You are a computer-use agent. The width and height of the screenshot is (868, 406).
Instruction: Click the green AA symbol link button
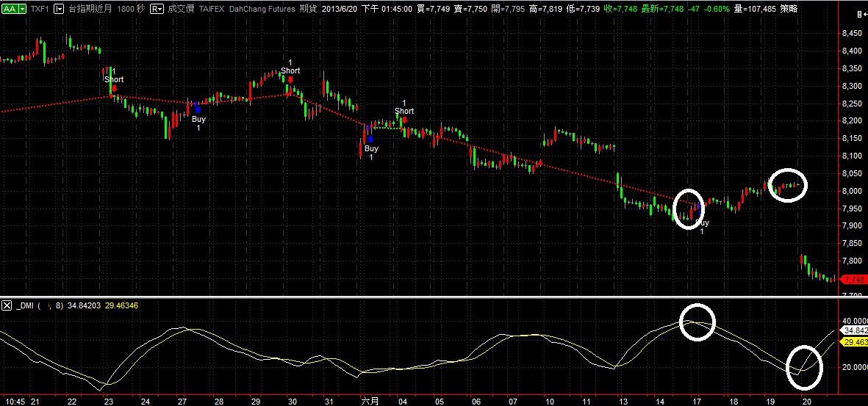coord(10,9)
